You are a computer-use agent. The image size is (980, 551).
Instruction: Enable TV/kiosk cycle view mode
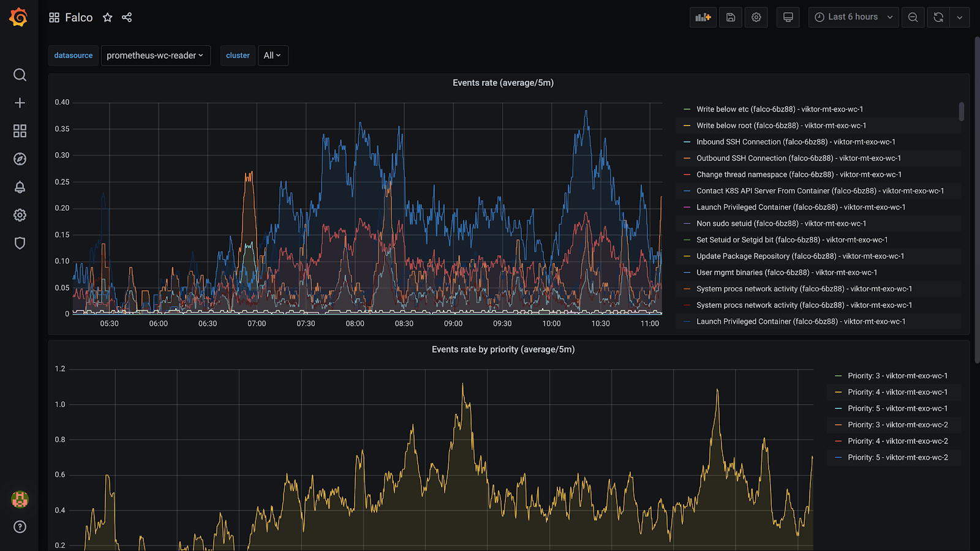click(x=788, y=17)
